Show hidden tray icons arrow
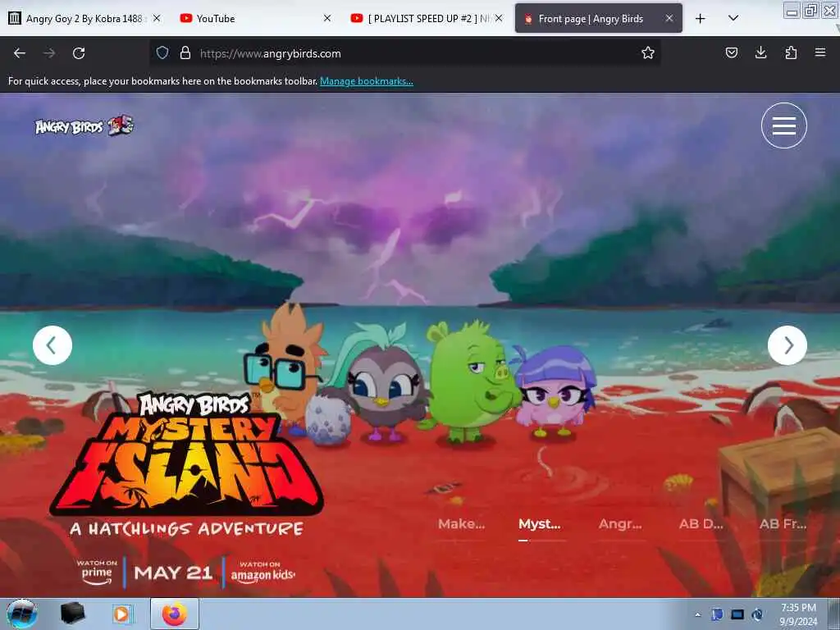Viewport: 840px width, 630px height. coord(697,615)
